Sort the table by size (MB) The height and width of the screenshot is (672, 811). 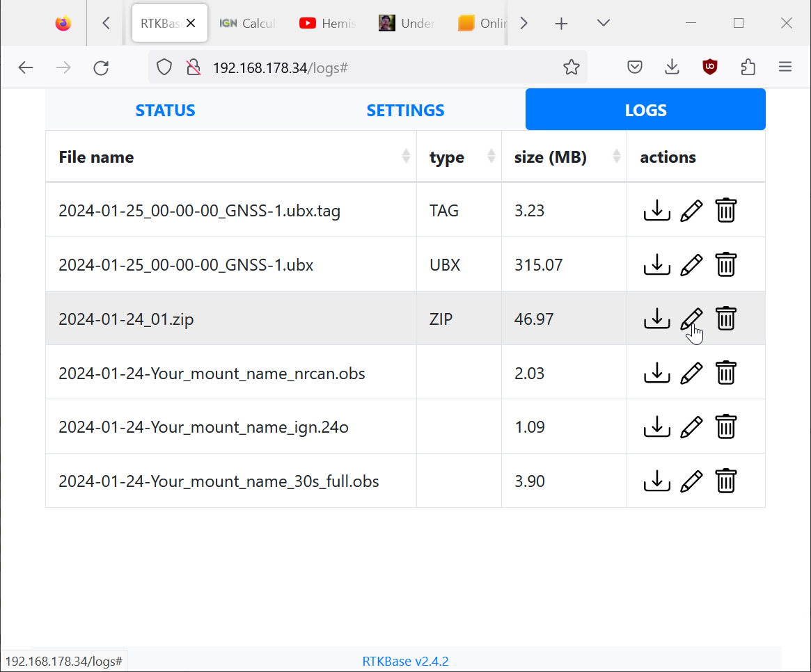tap(616, 157)
